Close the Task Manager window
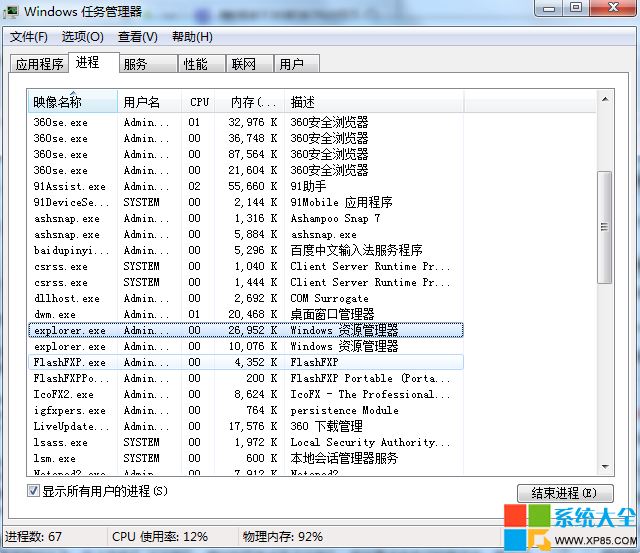 [x=613, y=8]
